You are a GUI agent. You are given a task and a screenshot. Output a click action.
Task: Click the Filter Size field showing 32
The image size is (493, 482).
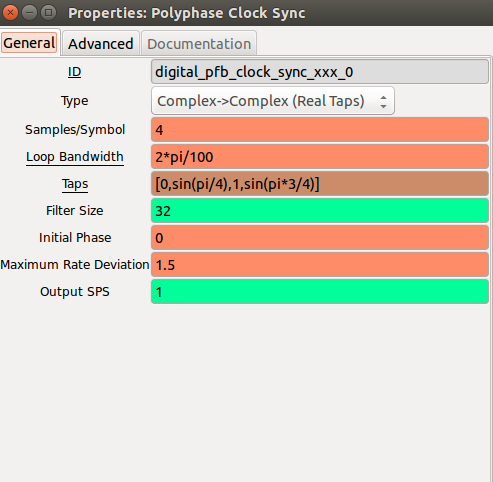tap(320, 211)
